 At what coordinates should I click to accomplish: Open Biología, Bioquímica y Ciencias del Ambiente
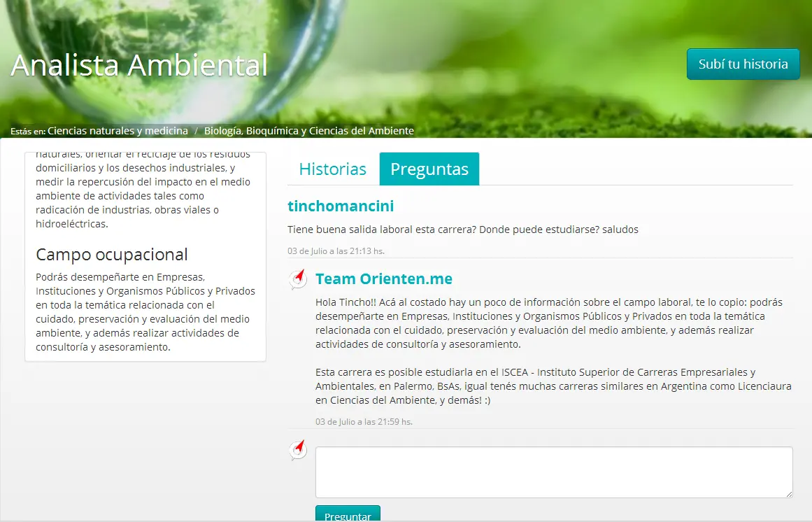[x=308, y=130]
